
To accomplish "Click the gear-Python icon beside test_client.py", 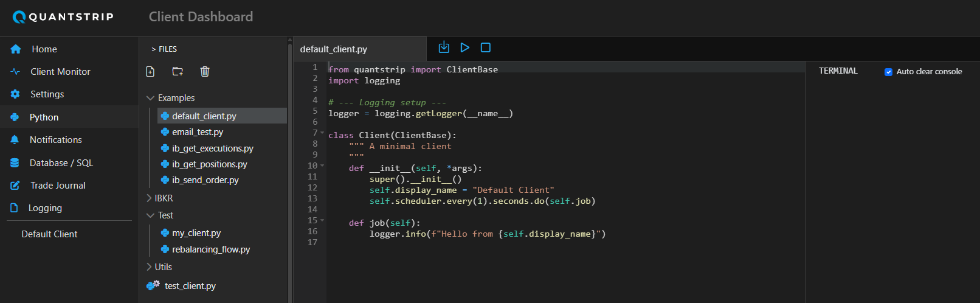I will pyautogui.click(x=153, y=285).
